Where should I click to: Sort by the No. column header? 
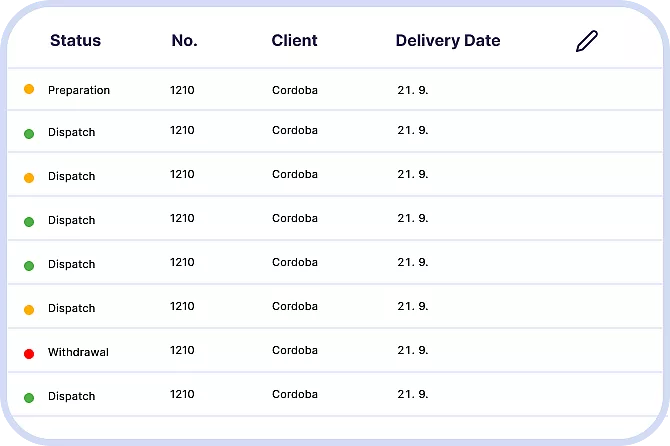[x=184, y=41]
